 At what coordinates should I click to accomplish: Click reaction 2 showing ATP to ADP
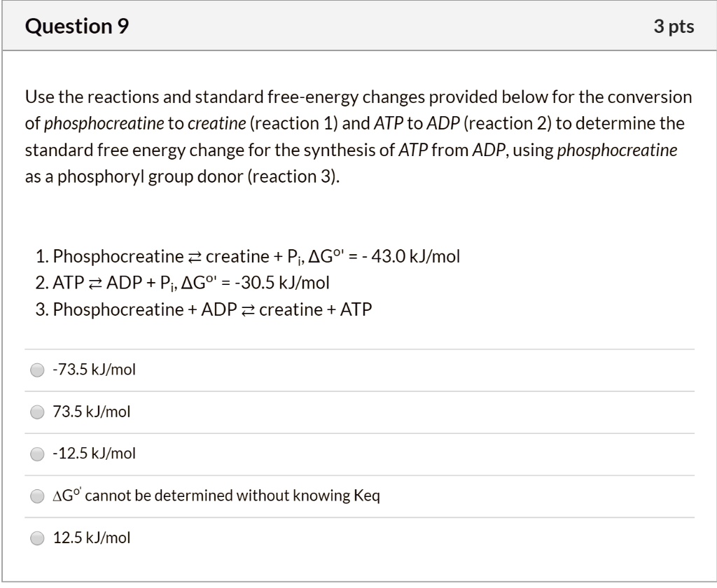tap(189, 283)
